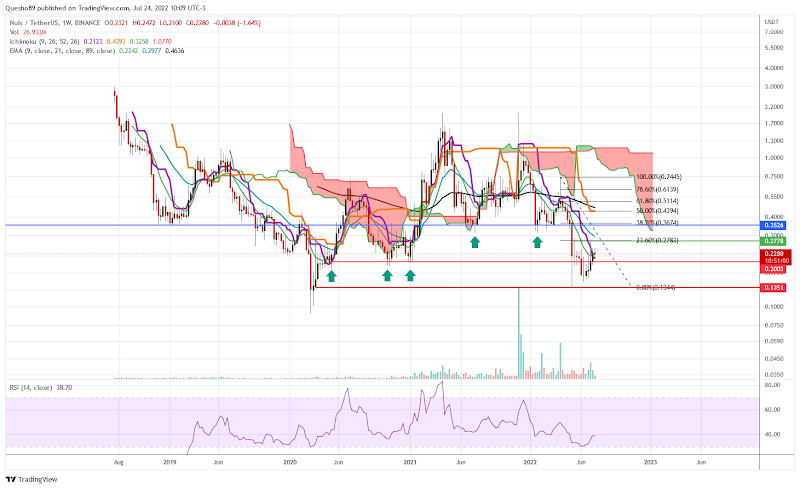Click the 2023 label on the time axis
800x489 pixels.
click(x=651, y=462)
